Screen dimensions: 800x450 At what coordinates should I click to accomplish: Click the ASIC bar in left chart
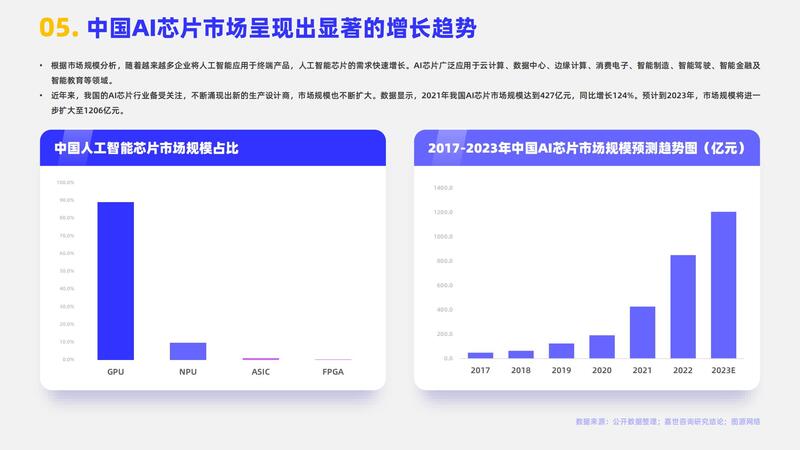[260, 358]
